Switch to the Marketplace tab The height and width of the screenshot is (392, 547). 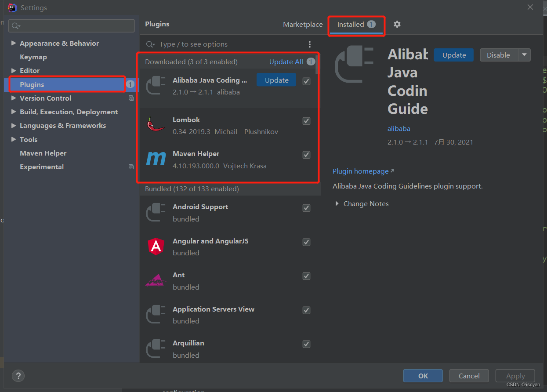303,25
